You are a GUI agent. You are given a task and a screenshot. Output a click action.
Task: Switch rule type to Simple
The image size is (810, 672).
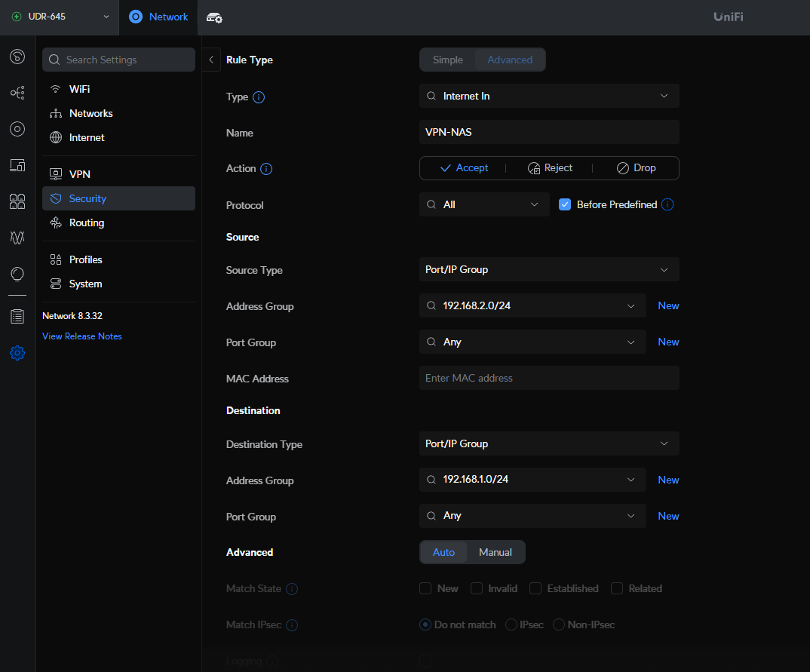pos(447,60)
